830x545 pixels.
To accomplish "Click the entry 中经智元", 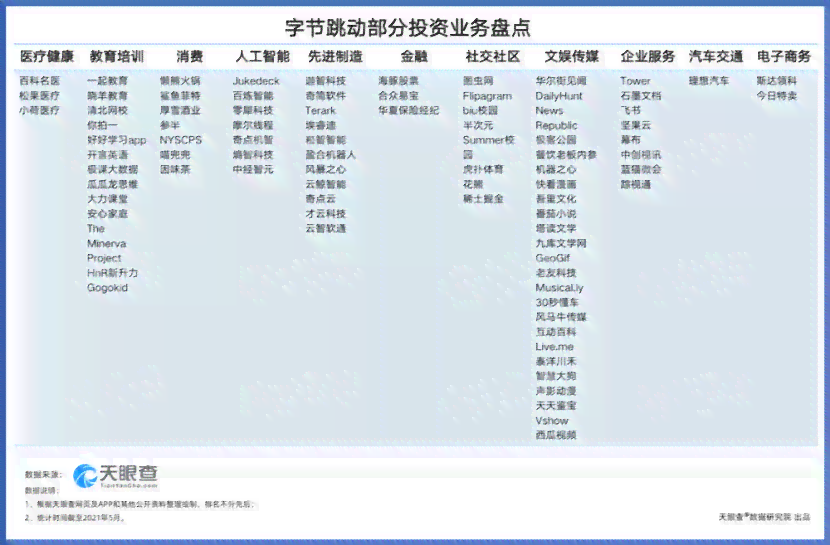I will pos(253,170).
